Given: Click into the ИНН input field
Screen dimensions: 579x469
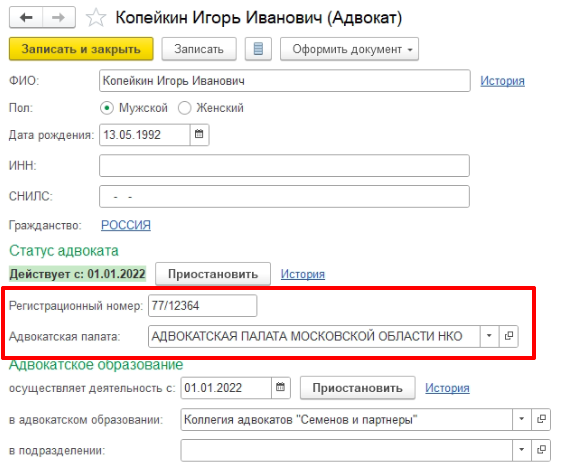Looking at the screenshot, I should (284, 165).
